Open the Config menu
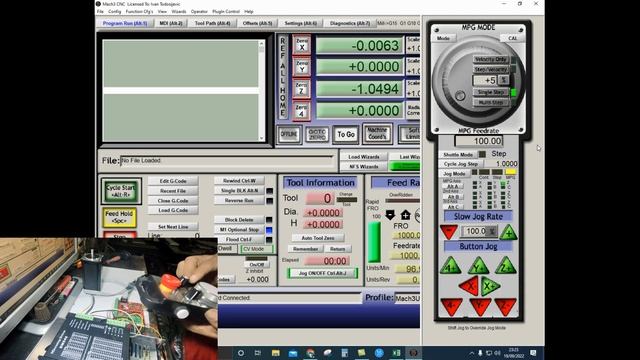Viewport: 640px width, 360px height. pos(114,11)
